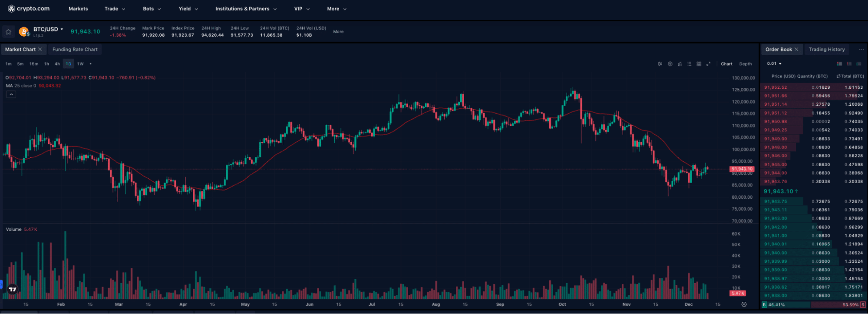
Task: Switch chart to fullscreen mode
Action: pos(708,64)
